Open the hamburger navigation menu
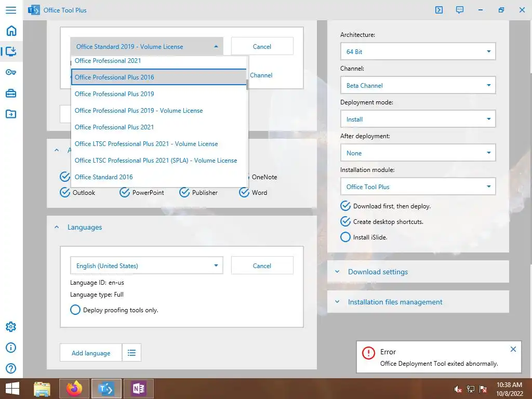Viewport: 532px width, 399px height. [x=11, y=10]
